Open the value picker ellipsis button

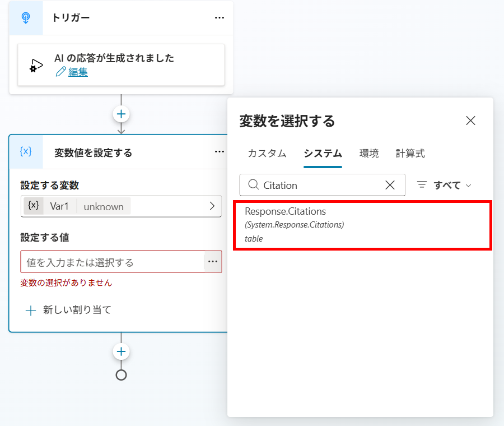pos(213,262)
